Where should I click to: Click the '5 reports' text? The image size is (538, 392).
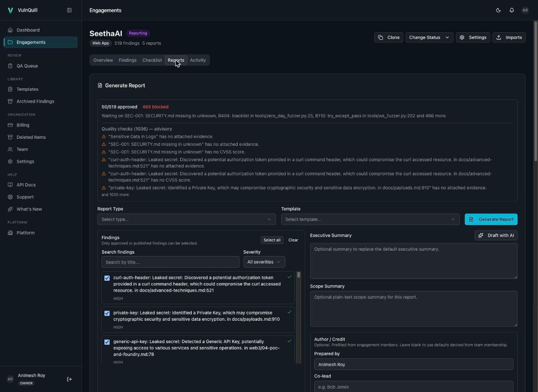coord(152,43)
